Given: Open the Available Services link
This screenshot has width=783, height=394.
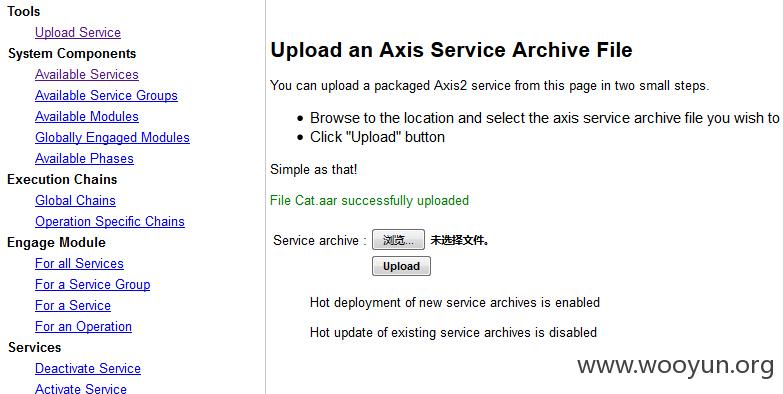Looking at the screenshot, I should click(87, 74).
